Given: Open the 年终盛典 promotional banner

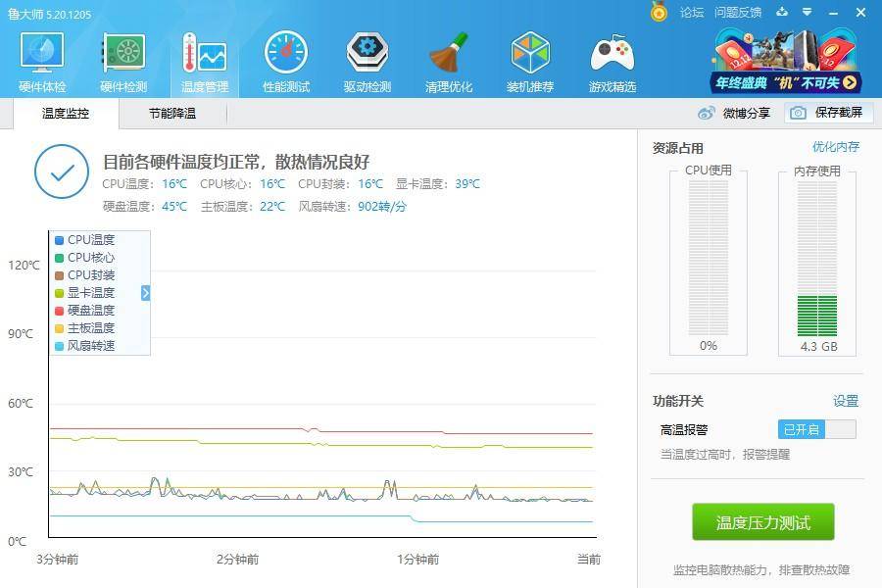Looking at the screenshot, I should pos(779,61).
